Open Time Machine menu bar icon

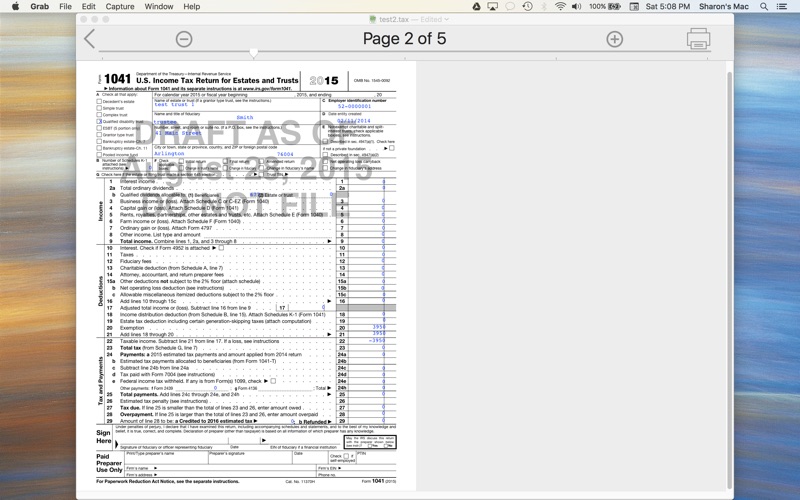[x=528, y=6]
